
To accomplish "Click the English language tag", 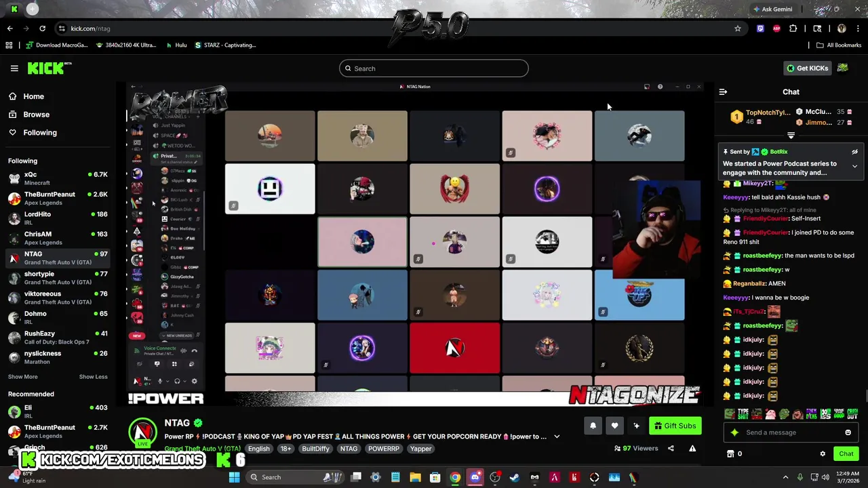I will (258, 449).
